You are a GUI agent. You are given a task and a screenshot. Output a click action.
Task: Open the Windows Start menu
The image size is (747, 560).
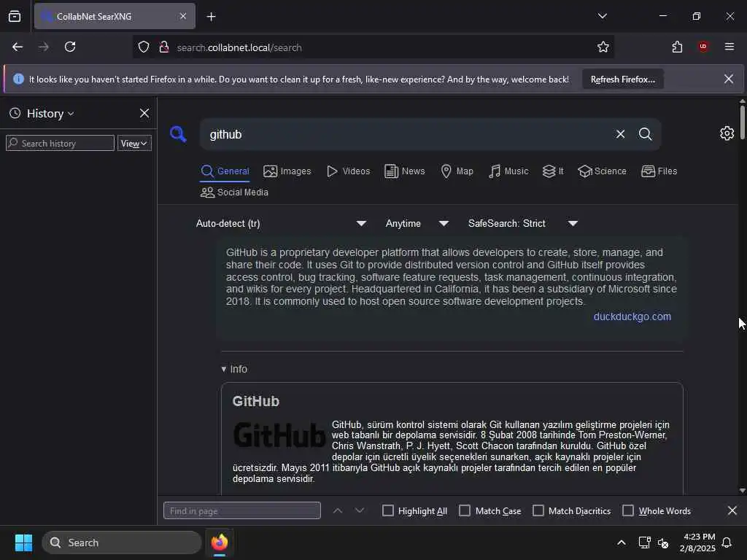click(23, 542)
